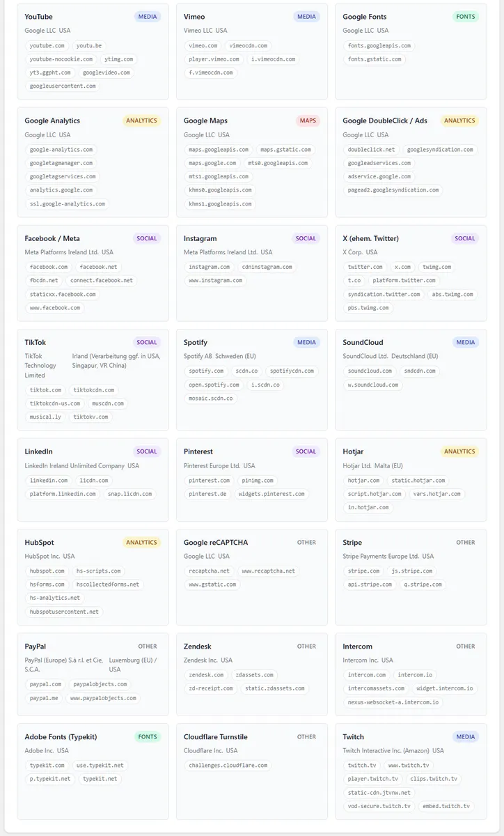Click the SOCIAL badge on TikTok card

pos(147,342)
